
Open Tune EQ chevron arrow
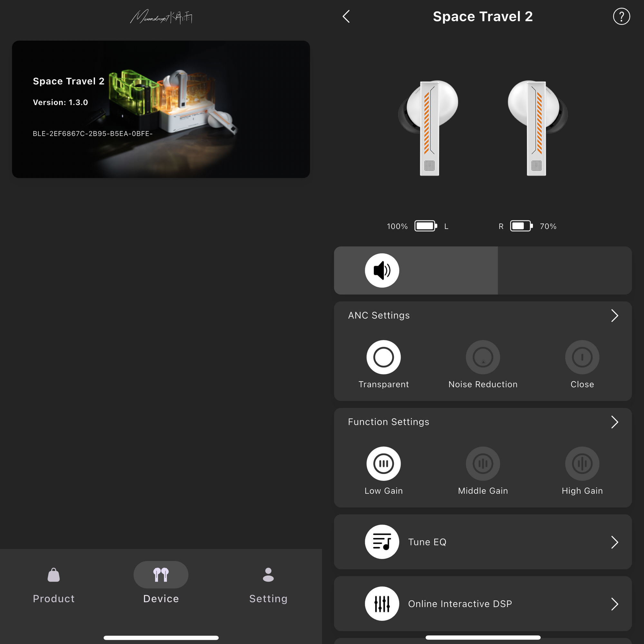tap(614, 542)
